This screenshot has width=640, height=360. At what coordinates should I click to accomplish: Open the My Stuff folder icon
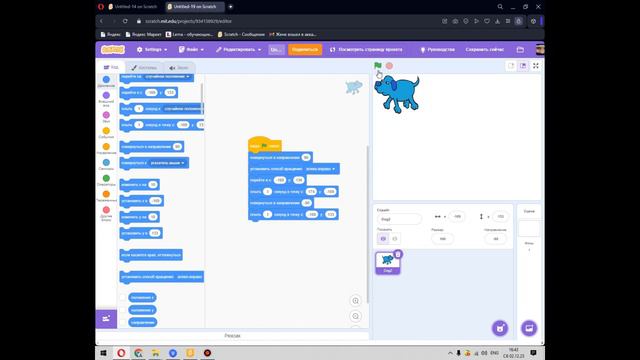tap(520, 50)
